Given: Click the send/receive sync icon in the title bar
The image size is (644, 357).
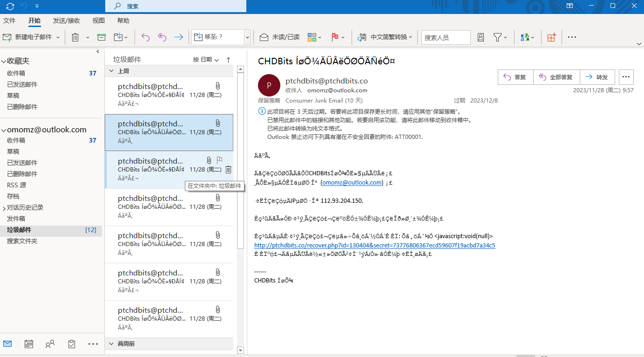Looking at the screenshot, I should [x=10, y=6].
